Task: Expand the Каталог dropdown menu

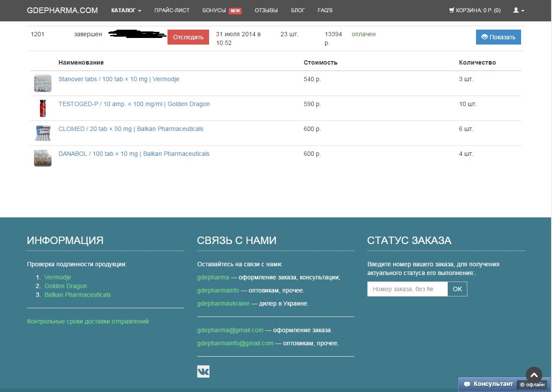Action: coord(126,10)
